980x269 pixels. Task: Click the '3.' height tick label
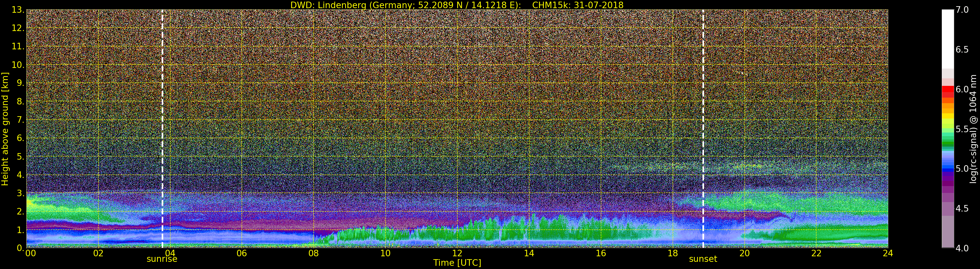coord(21,193)
